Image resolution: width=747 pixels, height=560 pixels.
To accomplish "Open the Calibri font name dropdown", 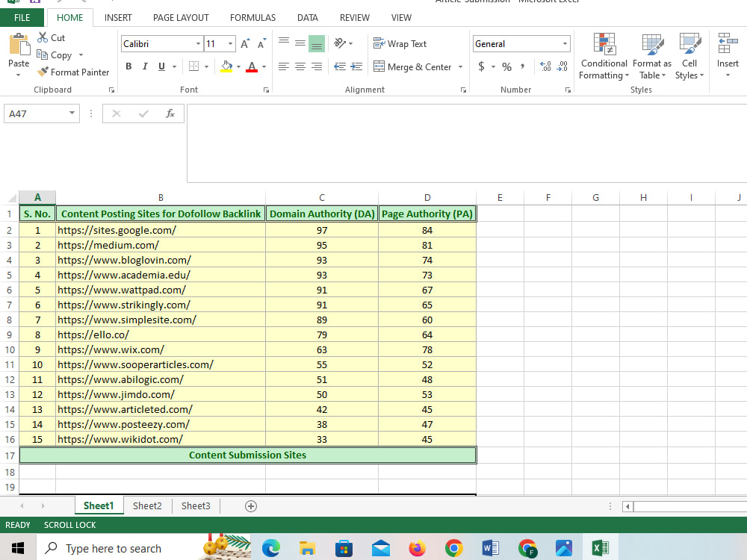I will 198,44.
